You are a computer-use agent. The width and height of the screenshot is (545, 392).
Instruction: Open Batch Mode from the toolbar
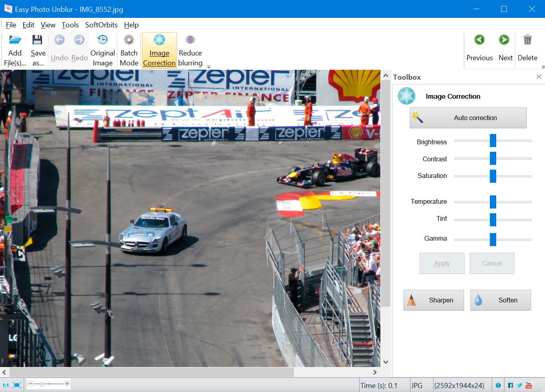tap(129, 50)
